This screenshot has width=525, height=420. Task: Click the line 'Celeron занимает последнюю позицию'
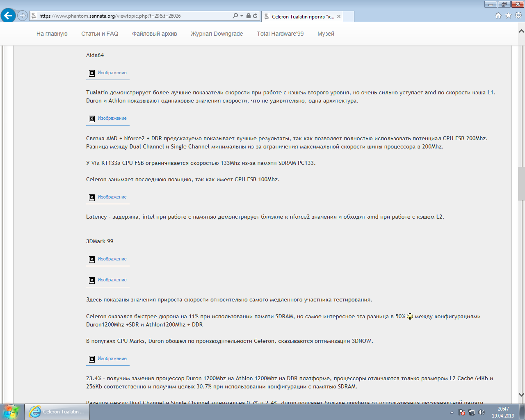(x=183, y=179)
